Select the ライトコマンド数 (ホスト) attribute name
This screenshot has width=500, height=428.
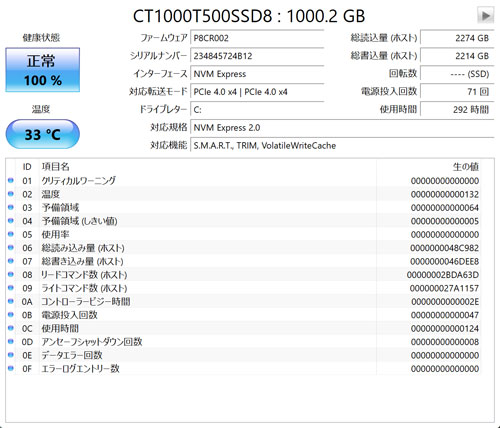pyautogui.click(x=84, y=288)
